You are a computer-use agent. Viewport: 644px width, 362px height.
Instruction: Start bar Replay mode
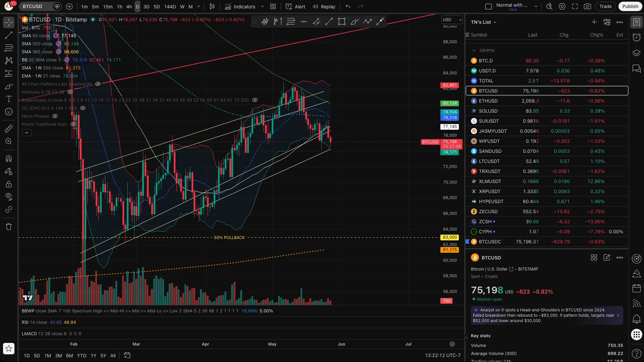click(324, 6)
